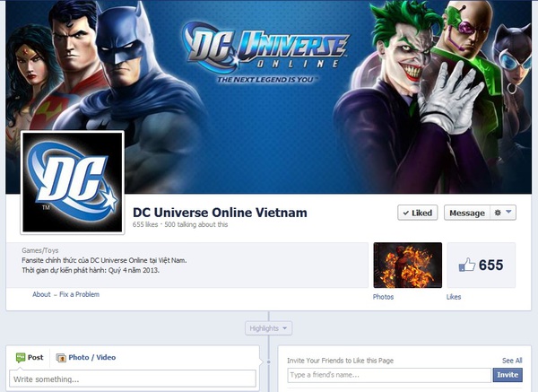
Task: Click the green Post speech-bubble icon
Action: pyautogui.click(x=21, y=358)
